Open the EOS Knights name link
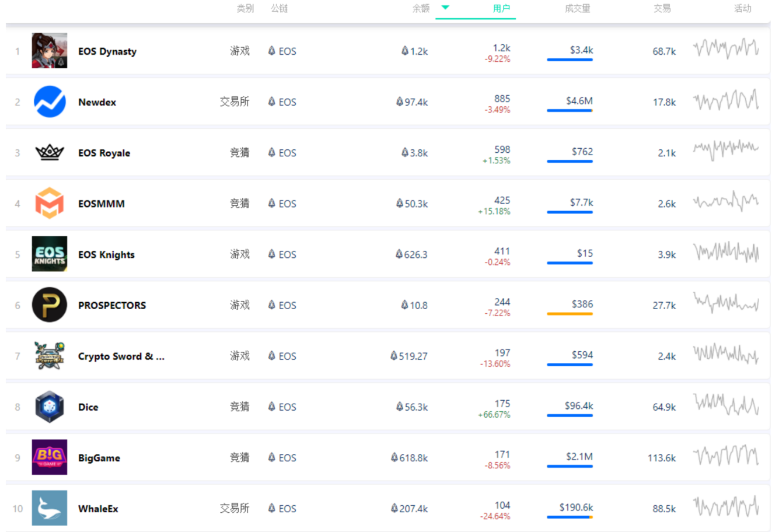 point(106,254)
